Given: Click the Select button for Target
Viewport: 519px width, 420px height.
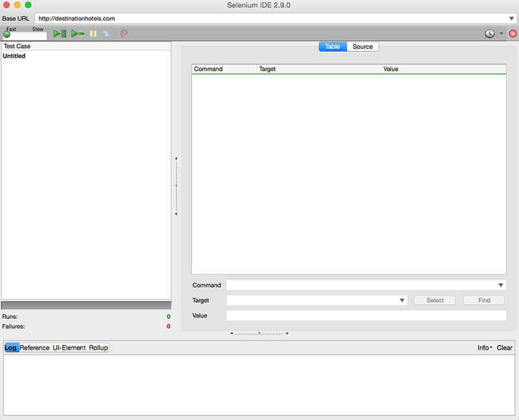Looking at the screenshot, I should (434, 300).
